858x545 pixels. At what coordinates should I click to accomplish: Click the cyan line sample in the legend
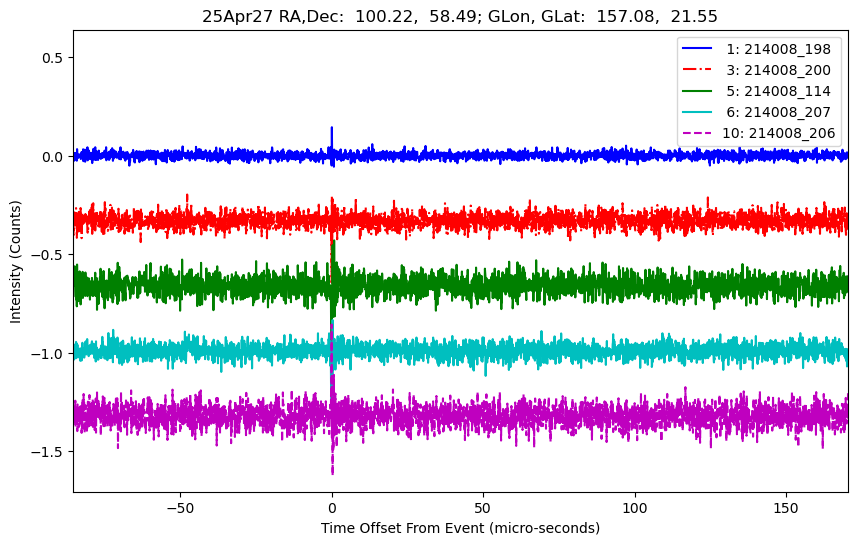[697, 112]
